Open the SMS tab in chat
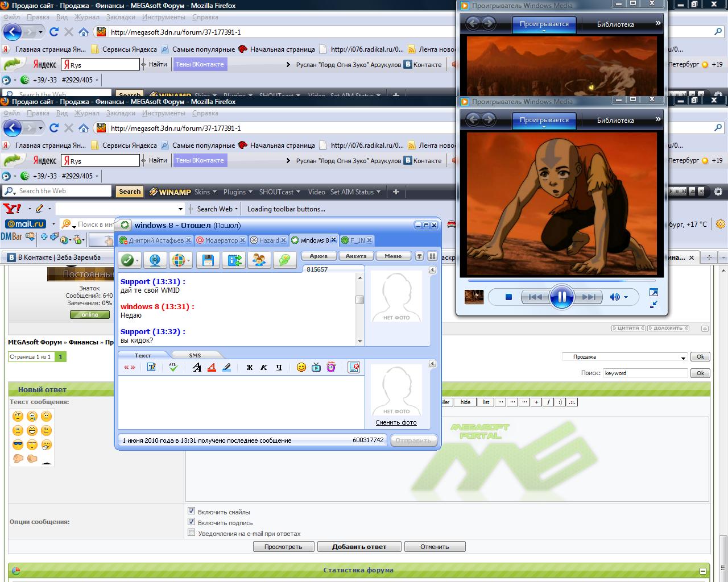Viewport: 728px width, 582px height. (195, 355)
